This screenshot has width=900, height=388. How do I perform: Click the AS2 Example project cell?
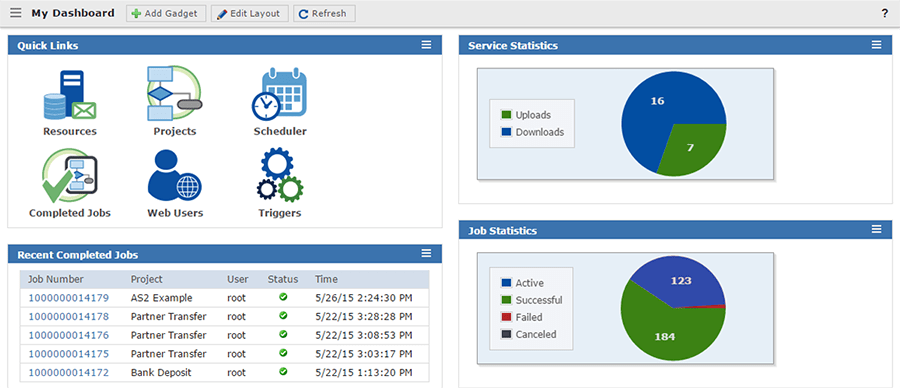(162, 298)
